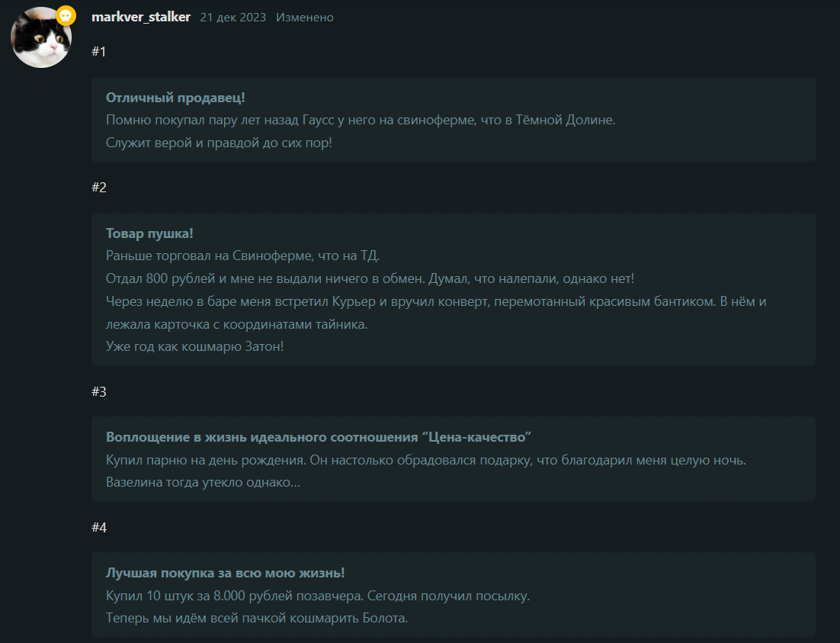Select the heading Отличный продавец!

point(175,98)
